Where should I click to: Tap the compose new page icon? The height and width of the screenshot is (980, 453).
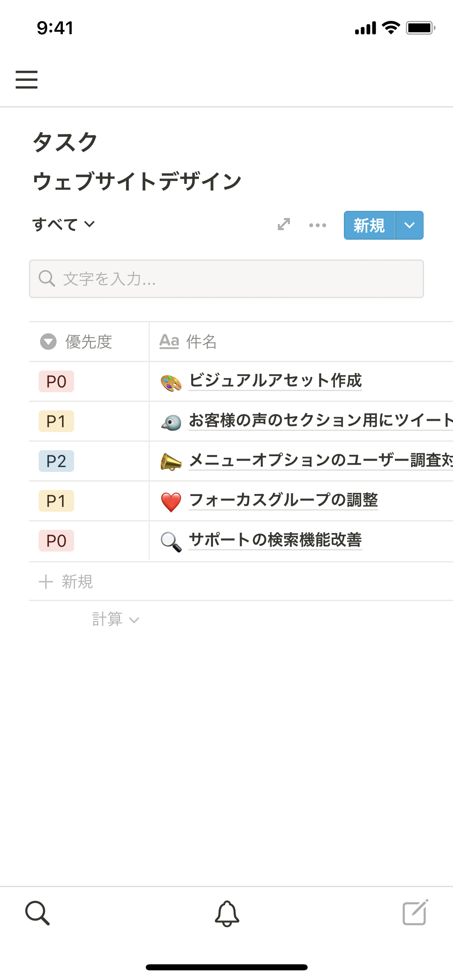415,912
